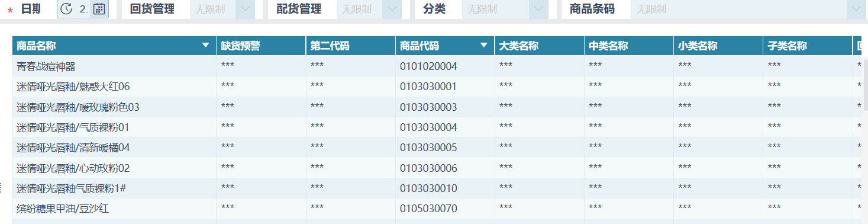Expand the 回货管理 dropdown arrow
The width and height of the screenshot is (868, 224).
pyautogui.click(x=246, y=9)
